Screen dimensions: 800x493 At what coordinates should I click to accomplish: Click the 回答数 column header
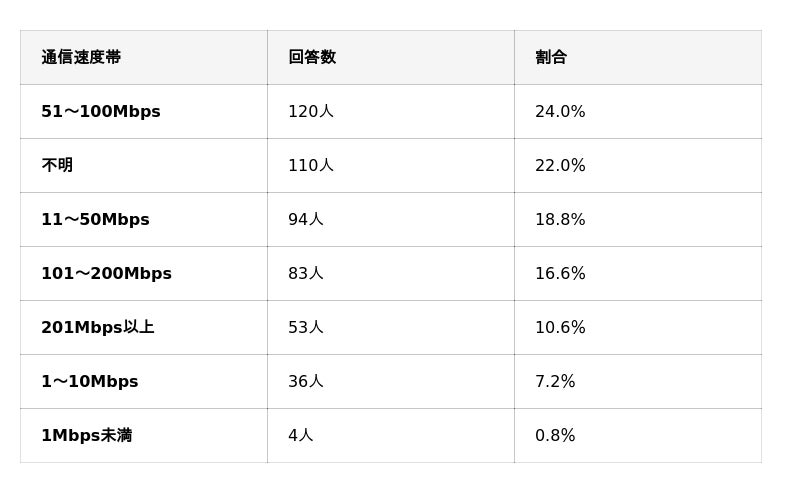pyautogui.click(x=312, y=57)
